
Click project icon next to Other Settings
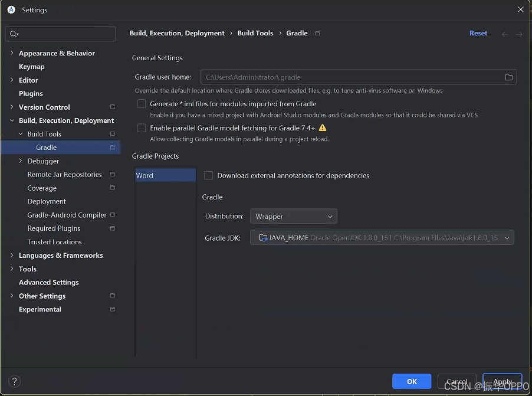click(113, 296)
